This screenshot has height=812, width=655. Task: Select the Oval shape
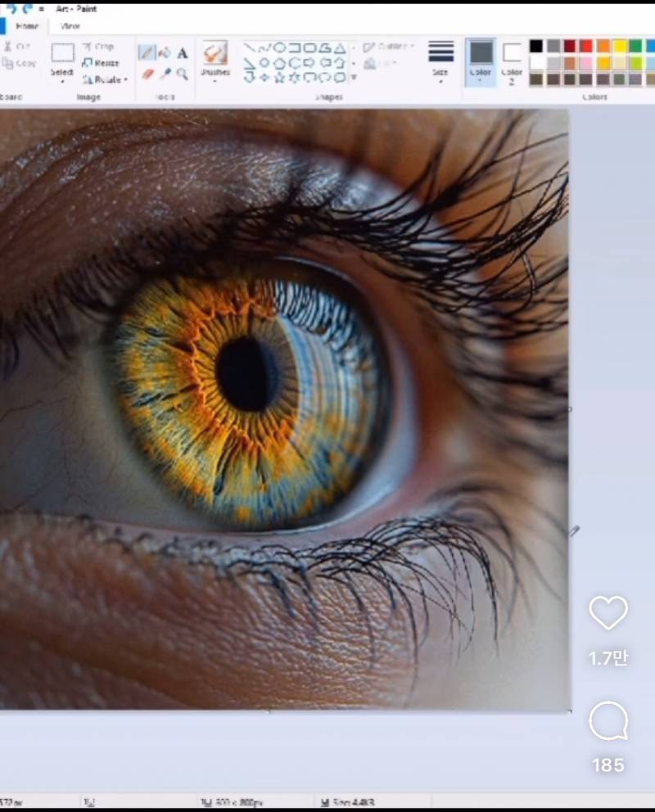point(280,48)
